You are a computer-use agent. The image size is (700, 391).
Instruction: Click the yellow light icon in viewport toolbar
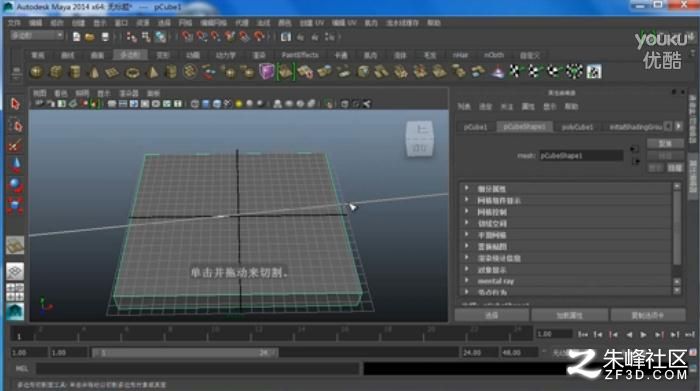tap(239, 104)
